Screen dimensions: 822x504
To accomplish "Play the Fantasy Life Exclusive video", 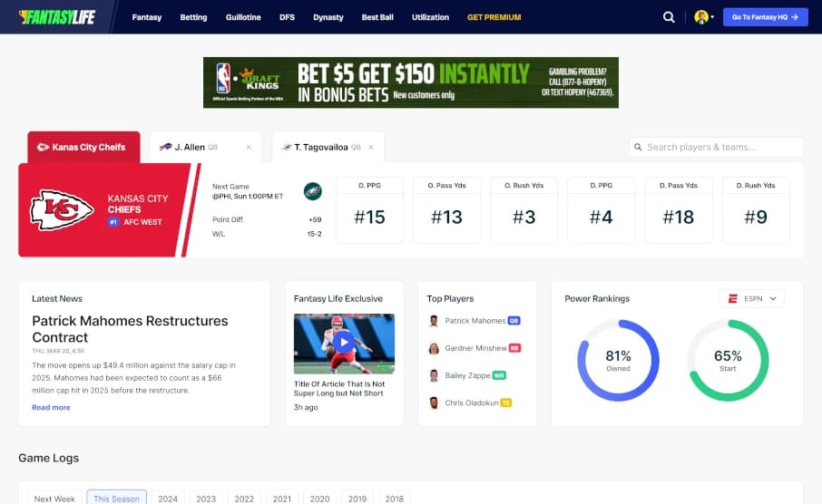I will click(344, 343).
